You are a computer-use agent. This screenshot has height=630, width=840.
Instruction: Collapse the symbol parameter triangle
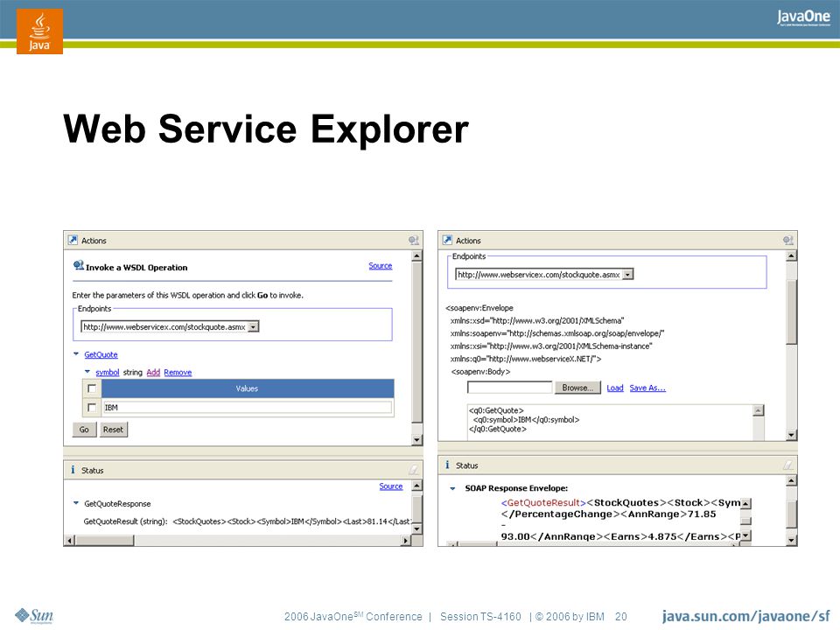87,372
